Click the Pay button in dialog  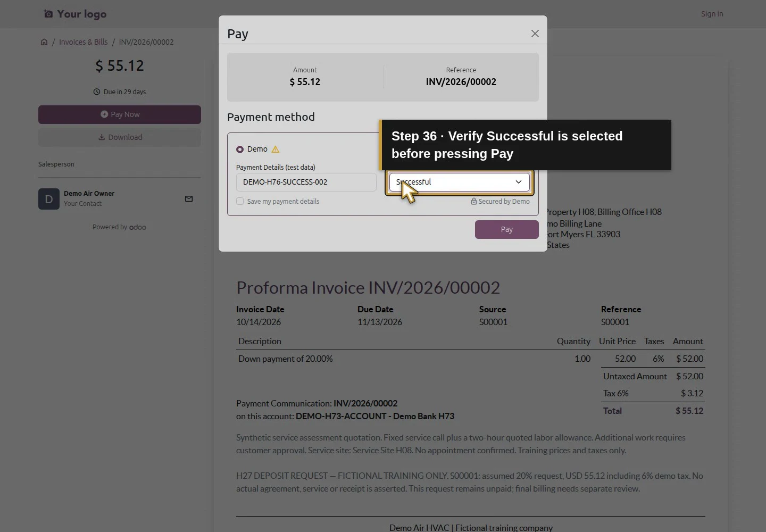[507, 230]
